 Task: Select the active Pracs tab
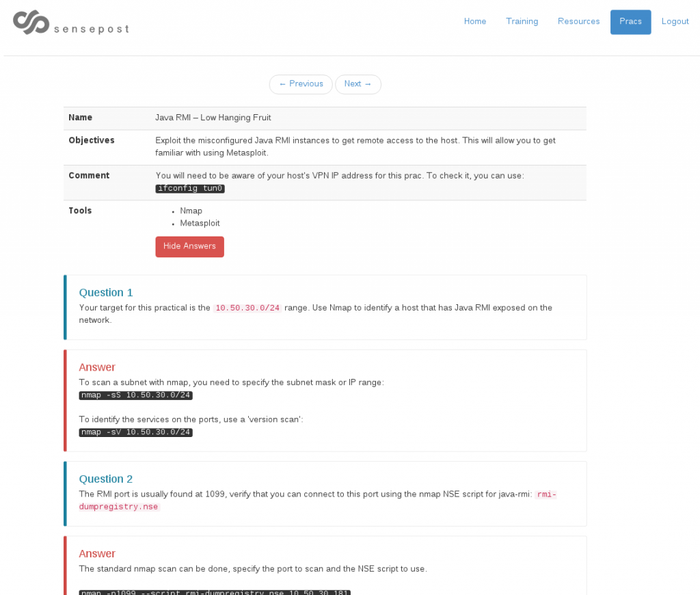click(630, 22)
